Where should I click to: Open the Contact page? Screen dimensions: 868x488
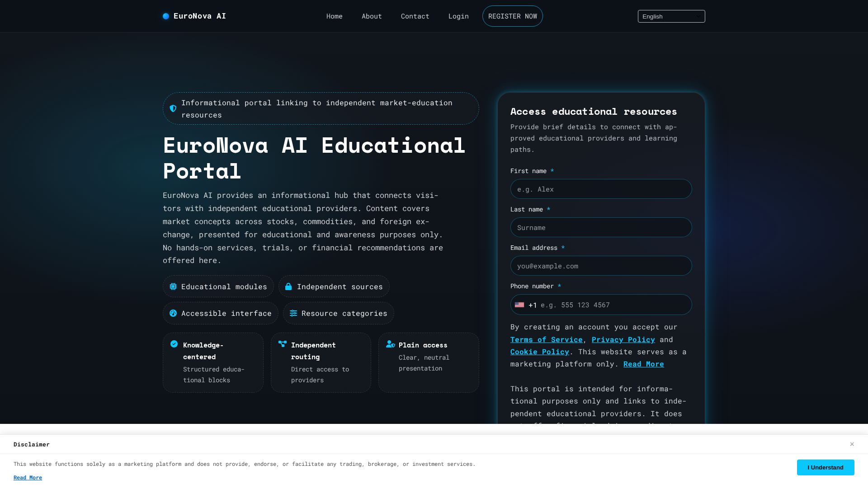click(415, 16)
